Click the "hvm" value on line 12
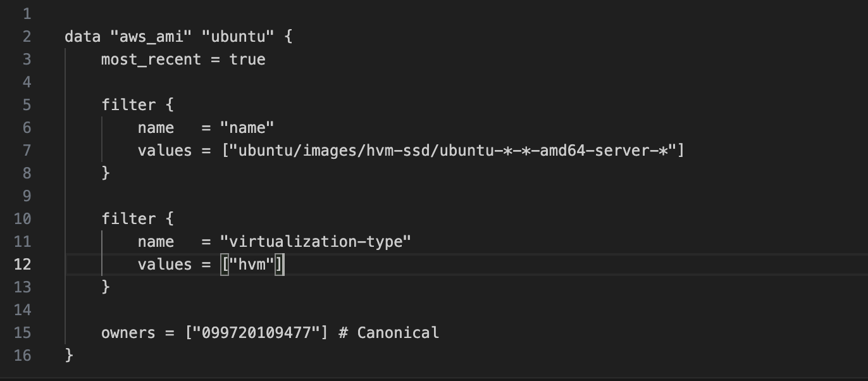Image resolution: width=868 pixels, height=381 pixels. click(252, 265)
